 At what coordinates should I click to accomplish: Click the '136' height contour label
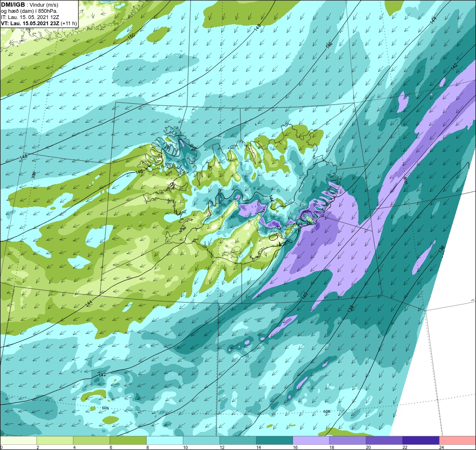click(x=441, y=249)
